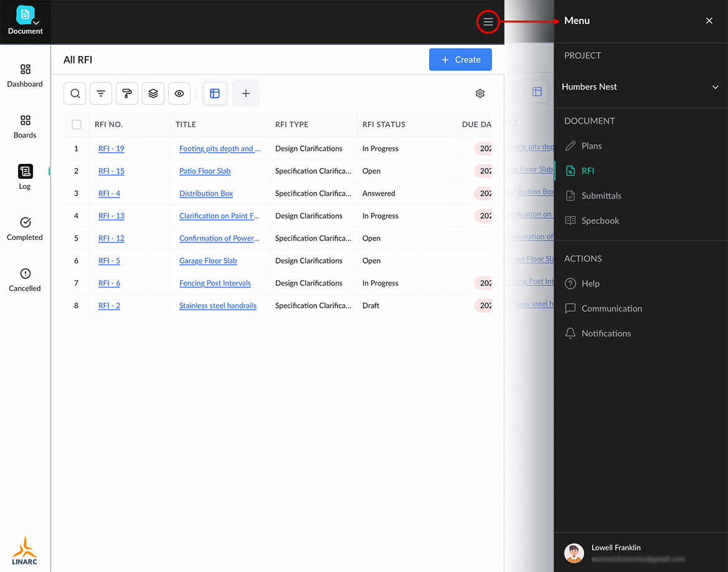
Task: Open 'Confirmation of Power...' title link
Action: pyautogui.click(x=219, y=239)
